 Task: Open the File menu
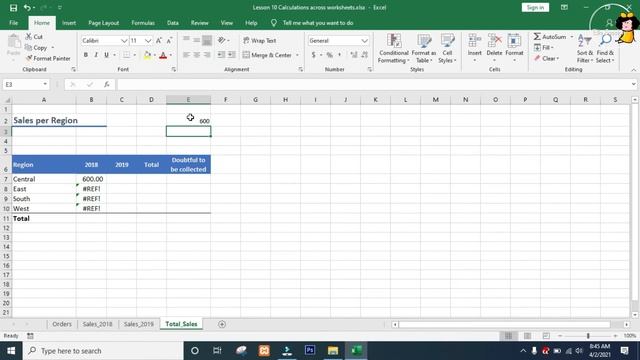point(13,23)
